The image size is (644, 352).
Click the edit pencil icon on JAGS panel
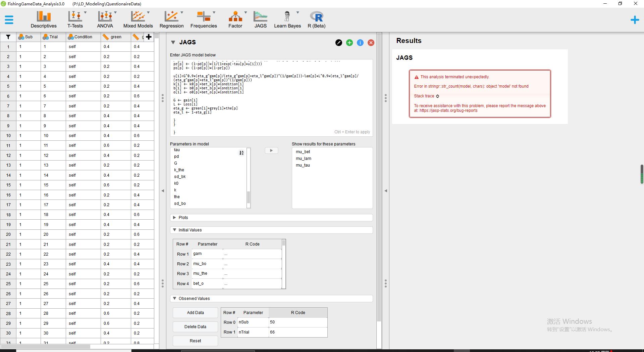pos(338,43)
